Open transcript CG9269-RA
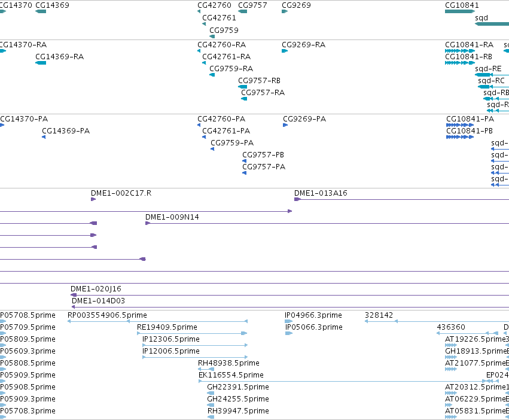Image resolution: width=509 pixels, height=420 pixels. [303, 45]
